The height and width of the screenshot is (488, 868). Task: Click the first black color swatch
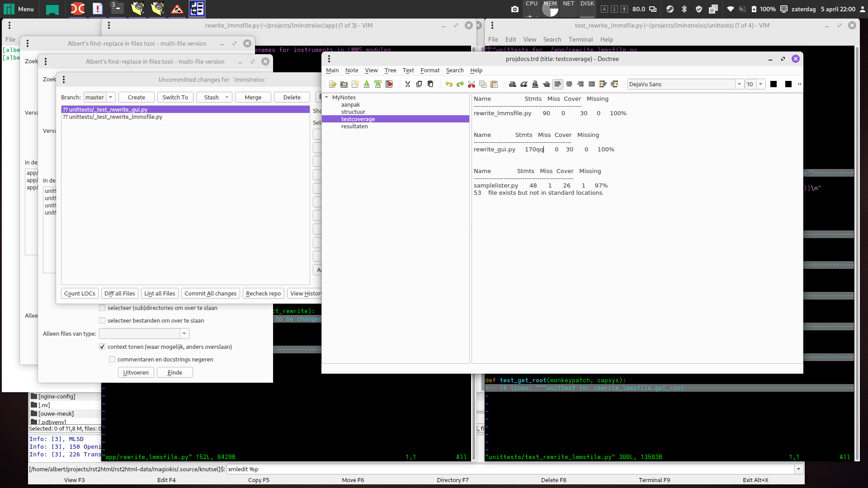[774, 84]
